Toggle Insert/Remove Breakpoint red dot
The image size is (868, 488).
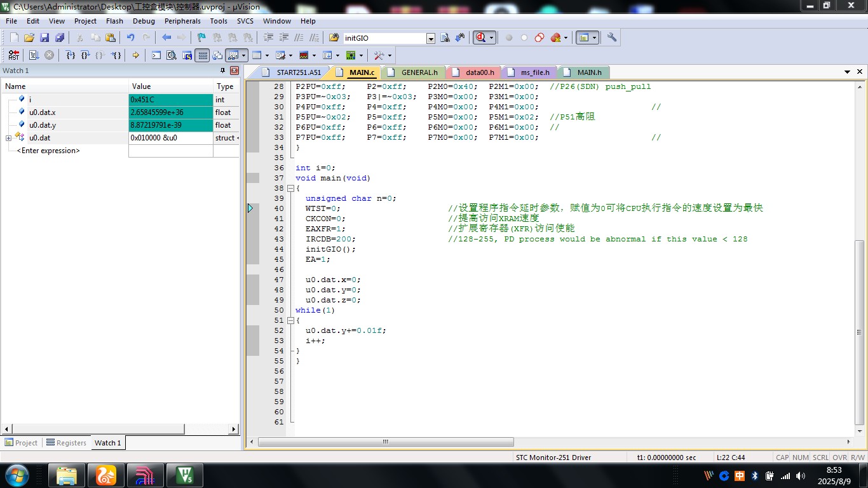pos(509,37)
